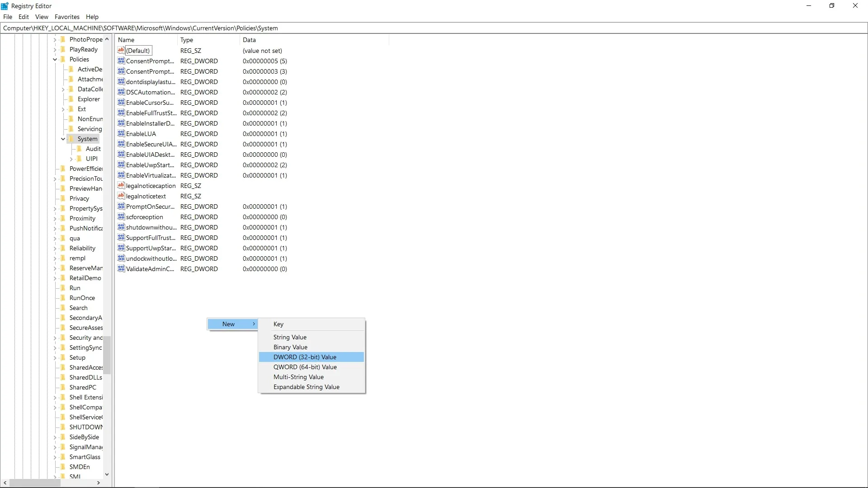This screenshot has height=488, width=868.
Task: Click the UIPI folder icon
Action: [x=80, y=159]
